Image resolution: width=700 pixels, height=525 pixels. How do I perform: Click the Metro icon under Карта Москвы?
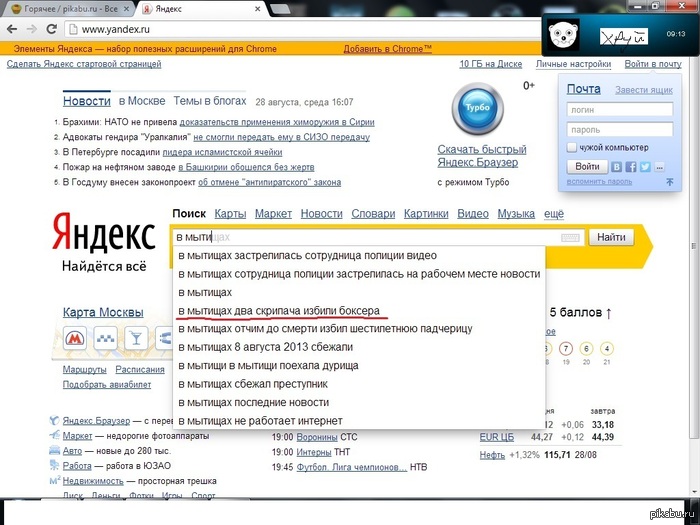75,338
